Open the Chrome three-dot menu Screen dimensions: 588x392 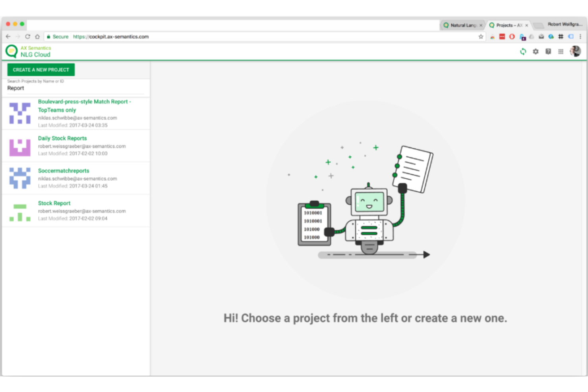pos(580,37)
